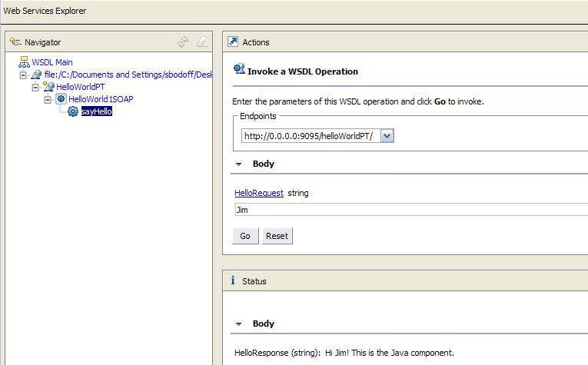
Task: Collapse the WSDL file node in the tree
Action: (x=24, y=75)
